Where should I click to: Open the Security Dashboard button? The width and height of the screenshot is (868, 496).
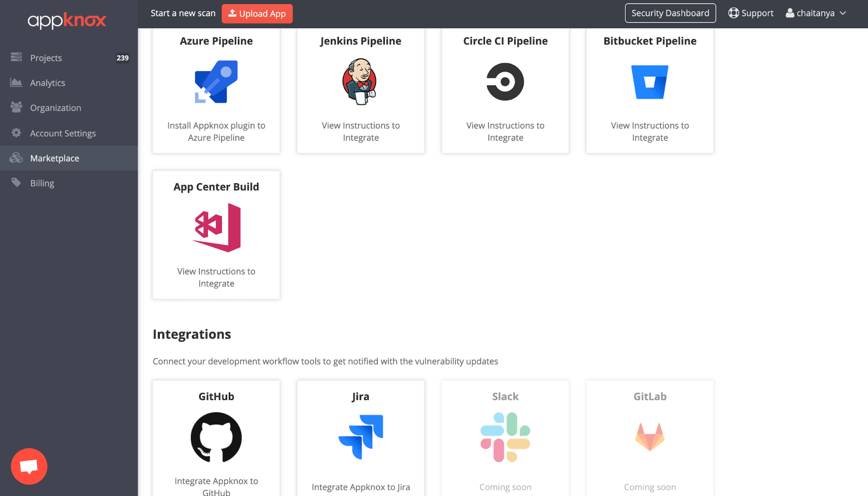pyautogui.click(x=670, y=13)
